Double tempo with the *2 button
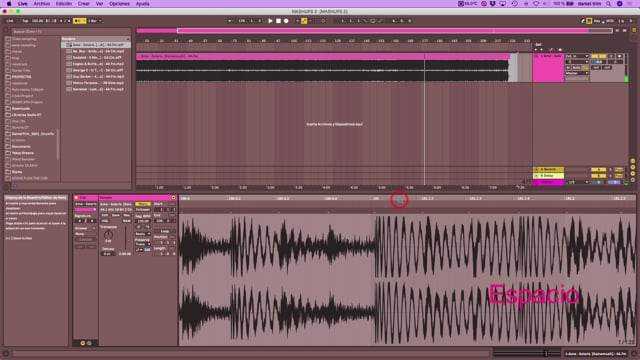The width and height of the screenshot is (640, 360). 147,227
